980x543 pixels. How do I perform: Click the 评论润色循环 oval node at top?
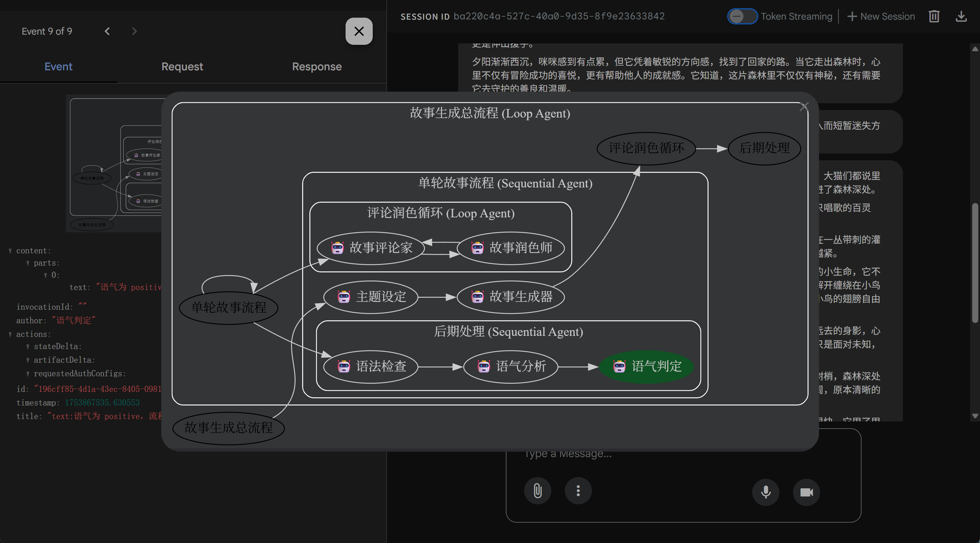tap(646, 148)
